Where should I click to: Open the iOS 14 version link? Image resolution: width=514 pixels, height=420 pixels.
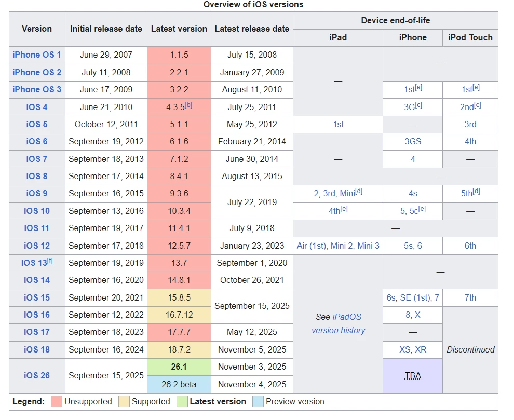click(x=37, y=280)
